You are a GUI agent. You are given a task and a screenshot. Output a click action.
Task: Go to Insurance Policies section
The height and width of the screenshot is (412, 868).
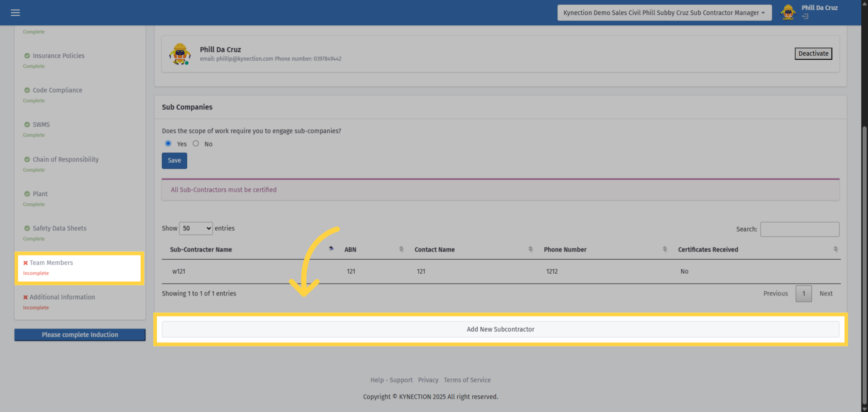pyautogui.click(x=59, y=56)
